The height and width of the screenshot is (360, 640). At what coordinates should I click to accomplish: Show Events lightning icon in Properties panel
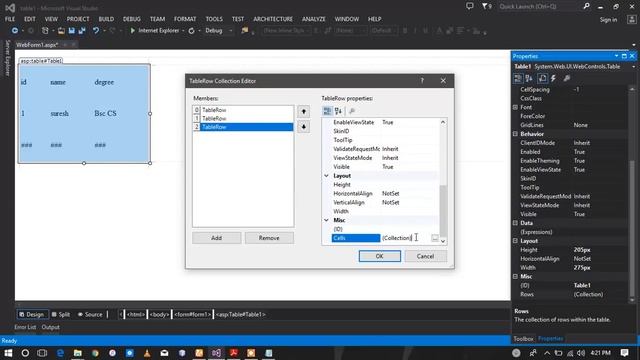553,78
